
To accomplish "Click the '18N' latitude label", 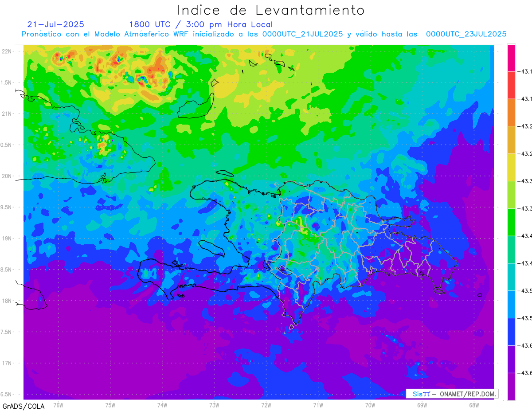I will point(8,301).
